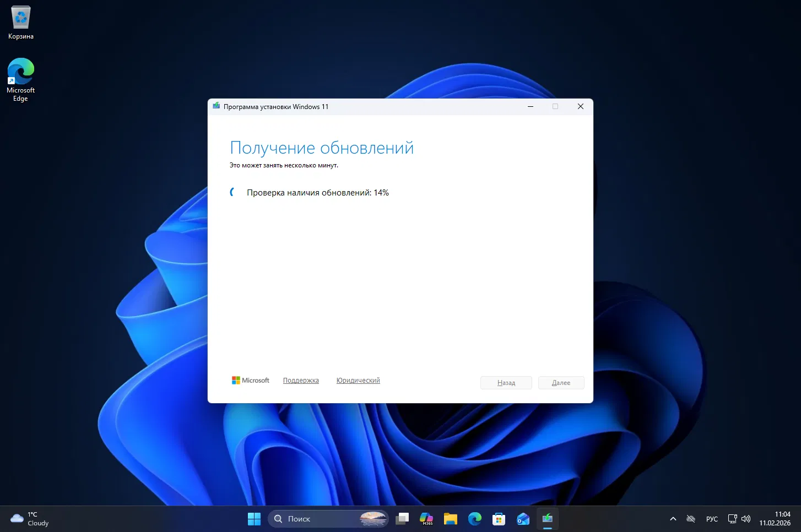The height and width of the screenshot is (532, 801).
Task: Open the clock and date 11.02.2026
Action: click(775, 519)
